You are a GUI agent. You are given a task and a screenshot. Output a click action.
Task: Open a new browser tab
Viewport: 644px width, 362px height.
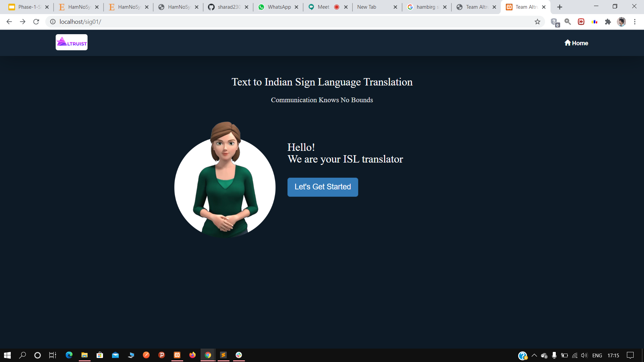559,7
